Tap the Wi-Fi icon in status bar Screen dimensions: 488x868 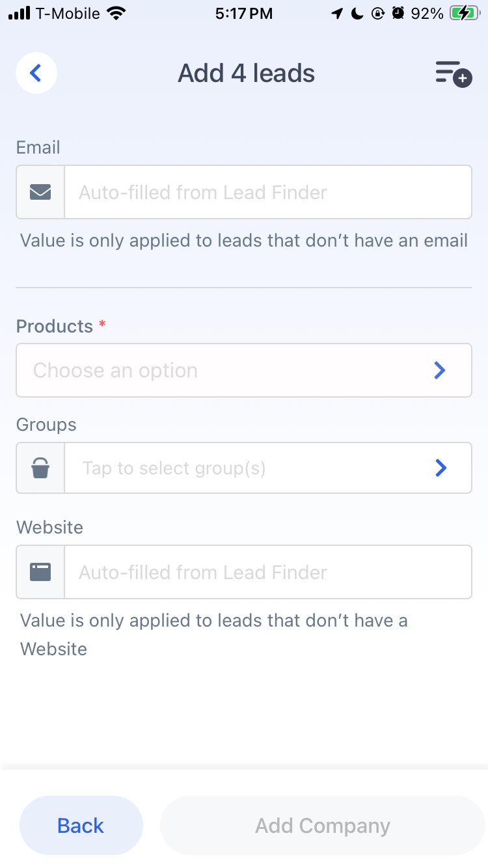pos(116,13)
